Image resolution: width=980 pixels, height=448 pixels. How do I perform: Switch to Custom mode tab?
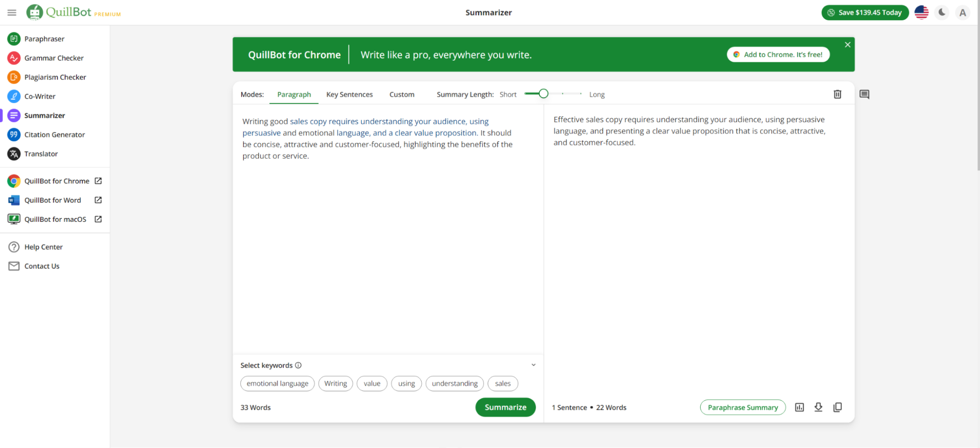tap(402, 94)
